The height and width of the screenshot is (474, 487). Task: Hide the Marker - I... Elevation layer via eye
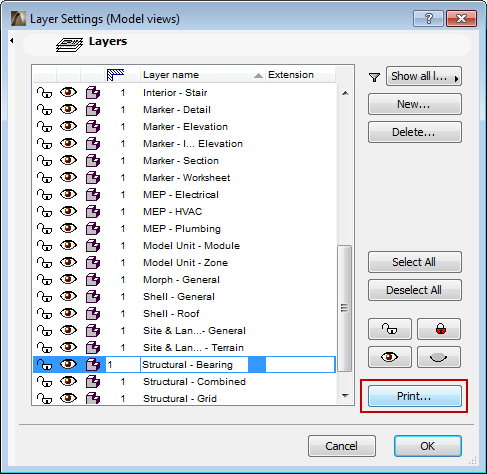68,143
